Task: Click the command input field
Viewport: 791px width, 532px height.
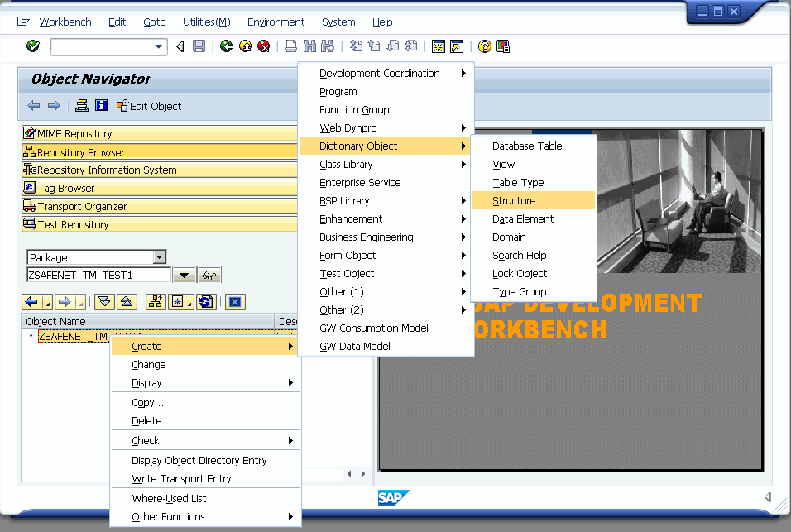Action: (103, 46)
